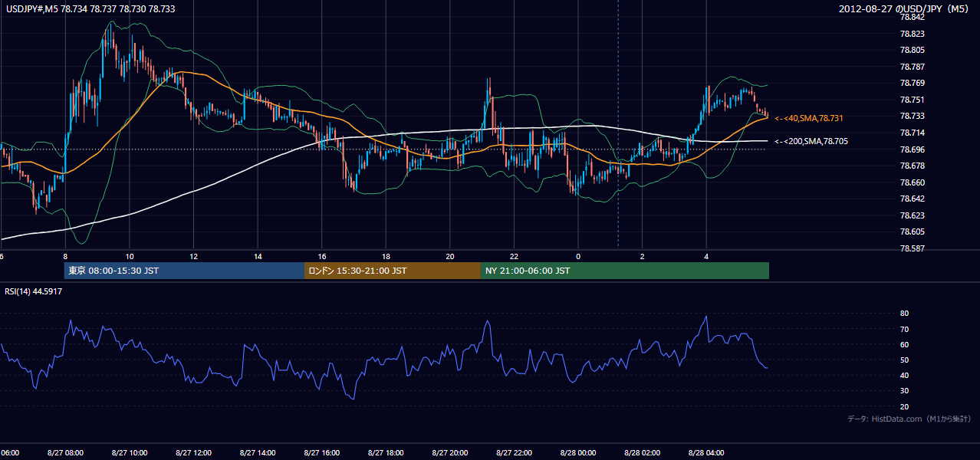Image resolution: width=980 pixels, height=460 pixels.
Task: Click the 200 SMA 78.705 label
Action: tap(811, 141)
